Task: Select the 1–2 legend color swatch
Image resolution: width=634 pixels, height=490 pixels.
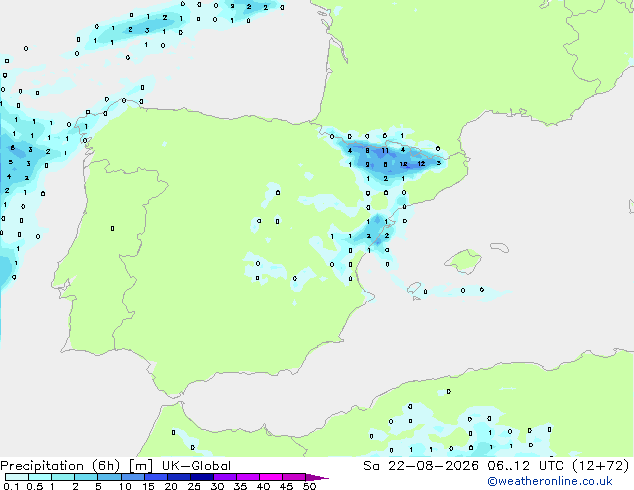Action: (63, 477)
